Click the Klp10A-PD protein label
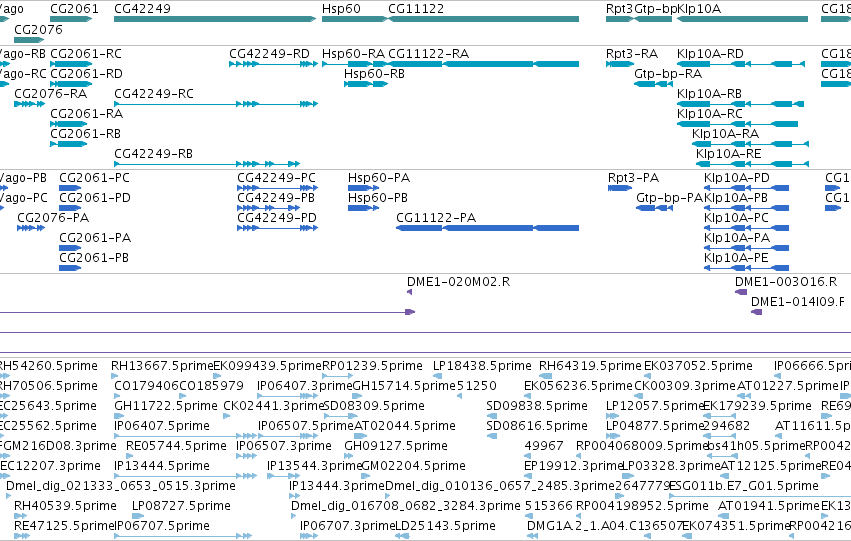Viewport: 851px width, 541px height. click(737, 178)
